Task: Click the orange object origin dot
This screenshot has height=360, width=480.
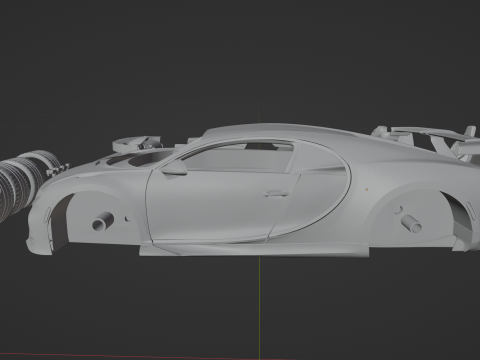Action: 367,189
